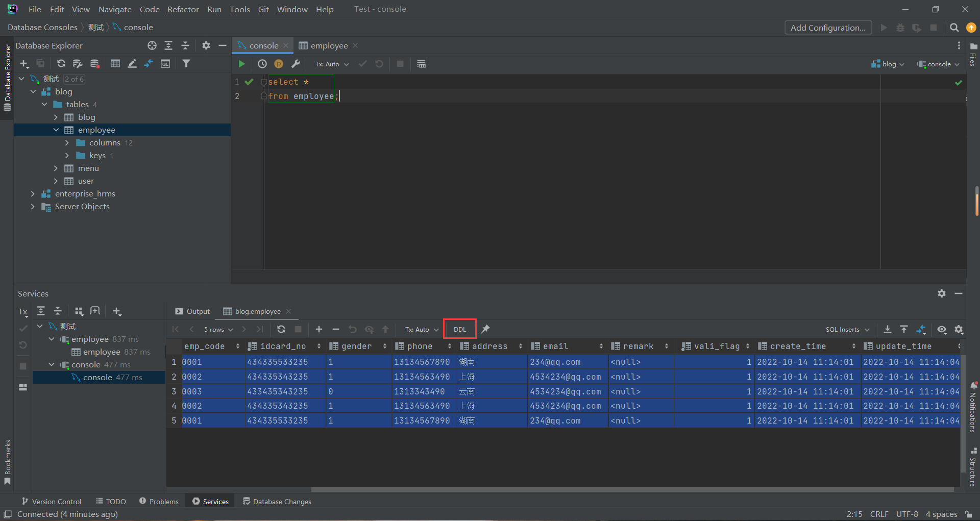Close the blog.employee result tab
This screenshot has width=980, height=521.
[288, 311]
